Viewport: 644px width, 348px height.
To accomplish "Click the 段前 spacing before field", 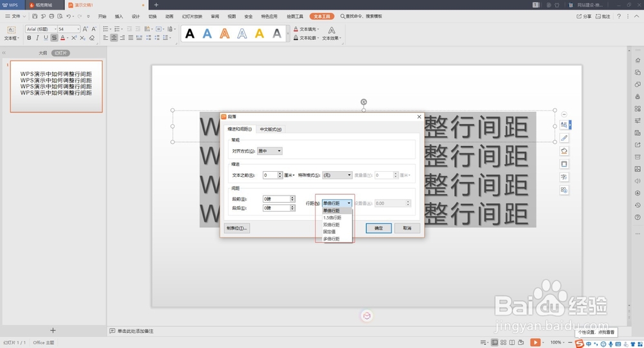I will click(x=276, y=199).
